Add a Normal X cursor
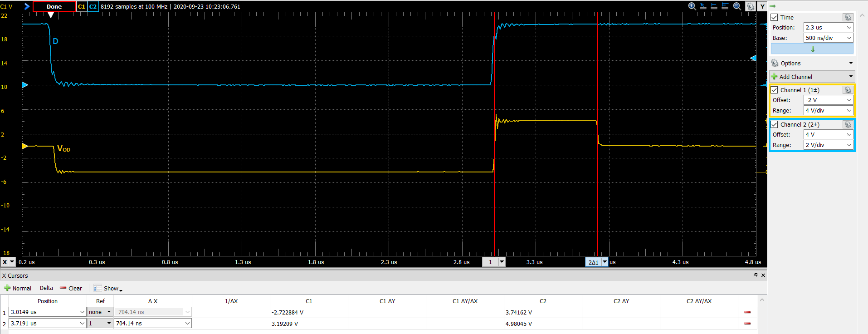Viewport: 868px width, 334px height. pos(18,288)
